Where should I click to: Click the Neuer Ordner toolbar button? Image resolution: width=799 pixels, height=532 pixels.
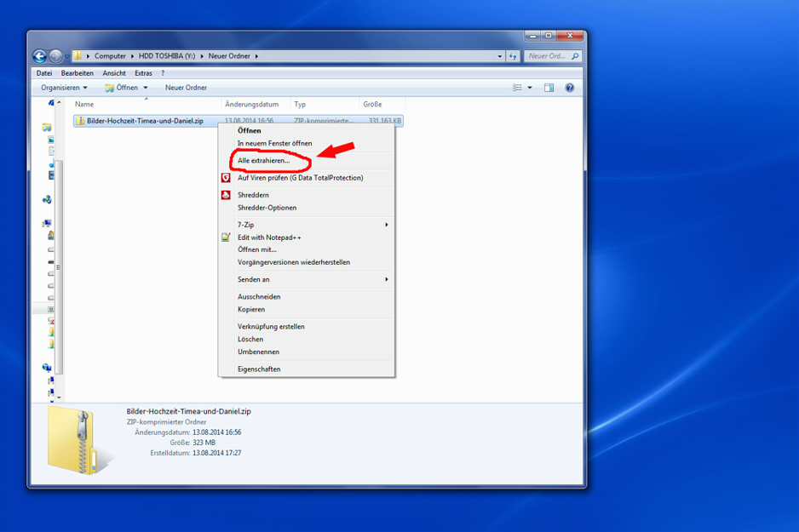click(186, 88)
